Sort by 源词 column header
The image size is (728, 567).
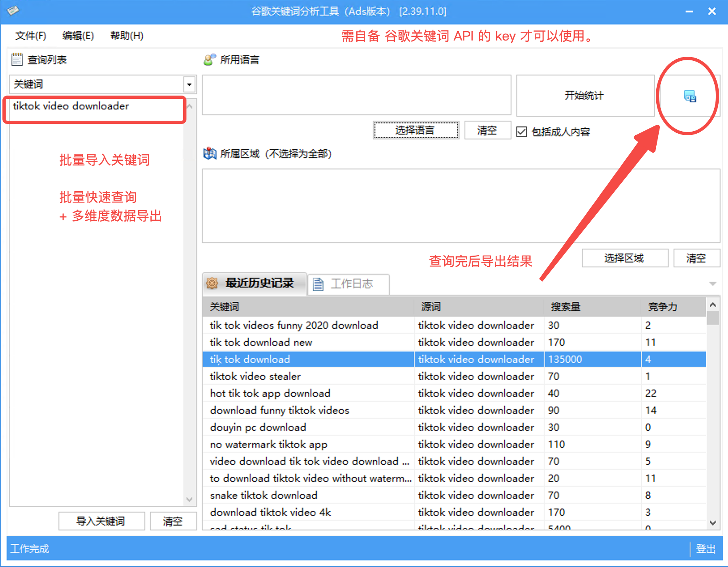click(x=479, y=307)
